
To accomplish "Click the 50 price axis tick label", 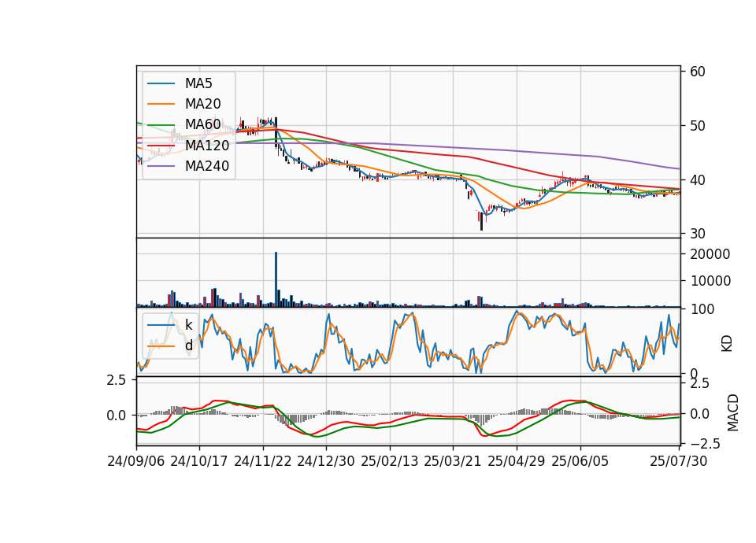I will 697,126.
